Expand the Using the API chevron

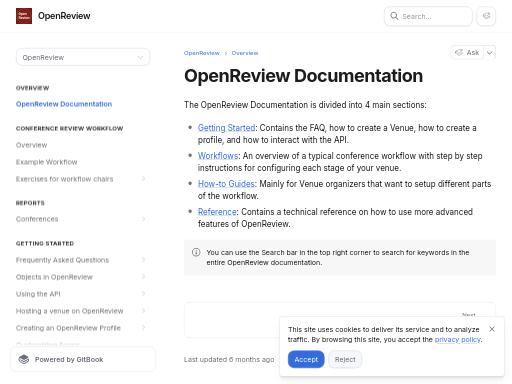(x=144, y=294)
